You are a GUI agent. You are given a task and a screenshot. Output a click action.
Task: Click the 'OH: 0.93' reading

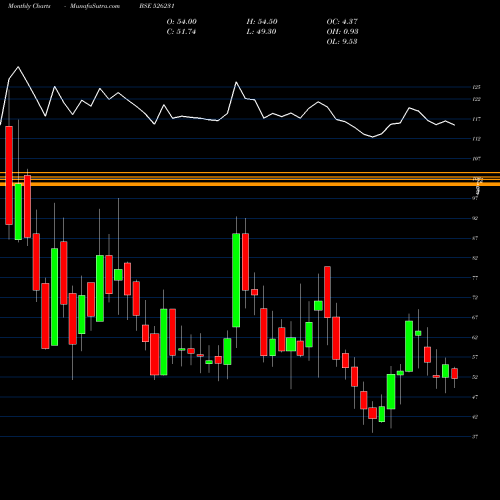(343, 32)
